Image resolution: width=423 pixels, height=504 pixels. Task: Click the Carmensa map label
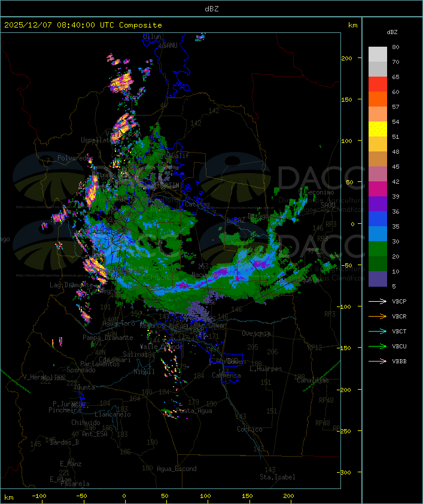(x=226, y=375)
